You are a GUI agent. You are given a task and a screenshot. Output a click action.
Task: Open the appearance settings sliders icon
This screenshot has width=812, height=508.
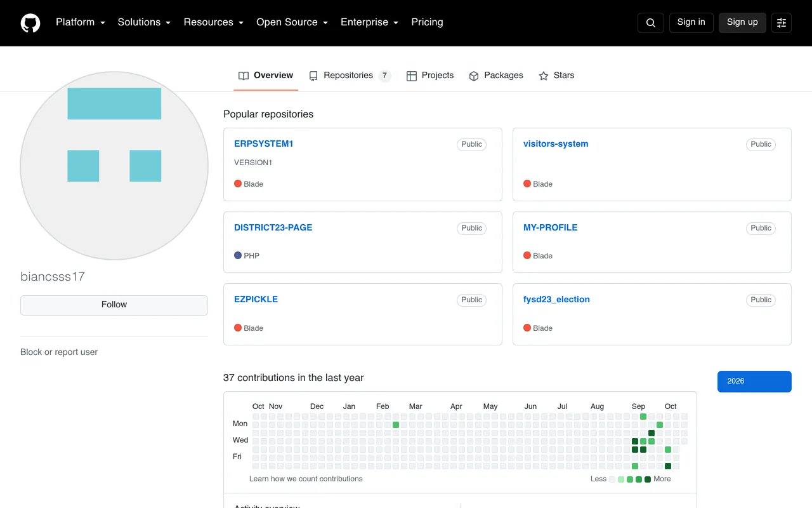click(x=782, y=23)
